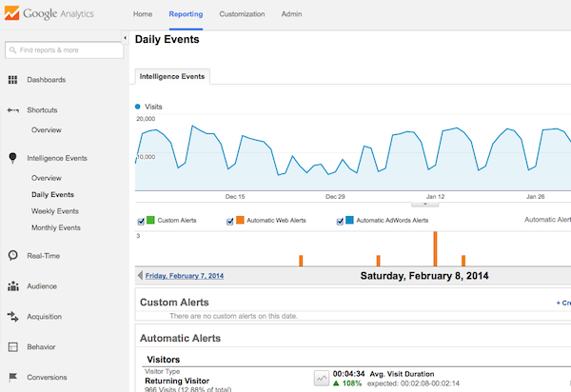Select Weekly Events in the sidebar
The image size is (571, 392).
tap(54, 211)
